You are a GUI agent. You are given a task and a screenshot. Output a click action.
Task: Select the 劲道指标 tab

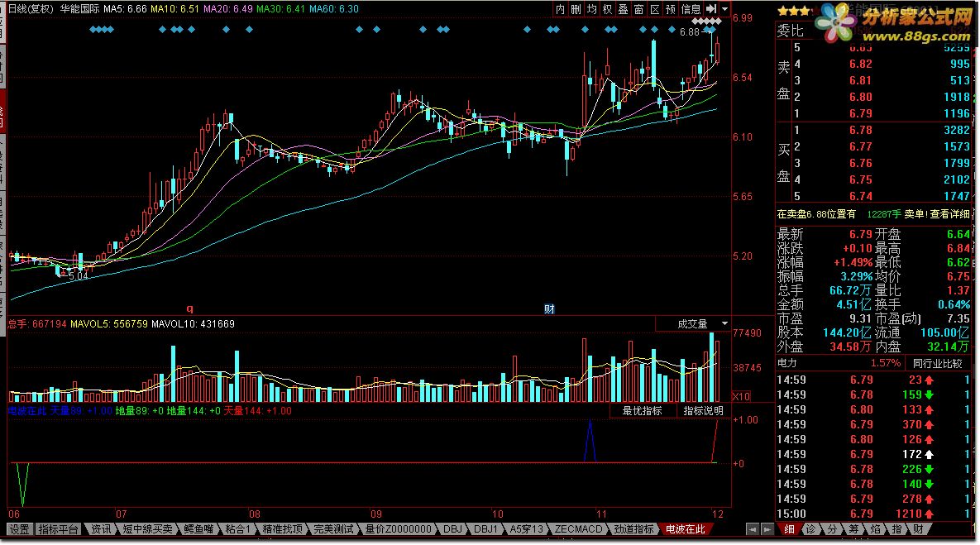[633, 529]
